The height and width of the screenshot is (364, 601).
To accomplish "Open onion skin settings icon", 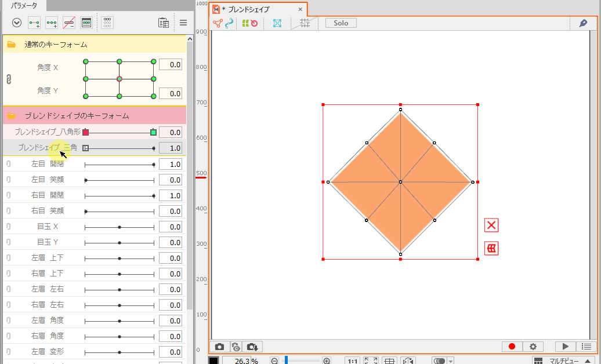I will (236, 346).
